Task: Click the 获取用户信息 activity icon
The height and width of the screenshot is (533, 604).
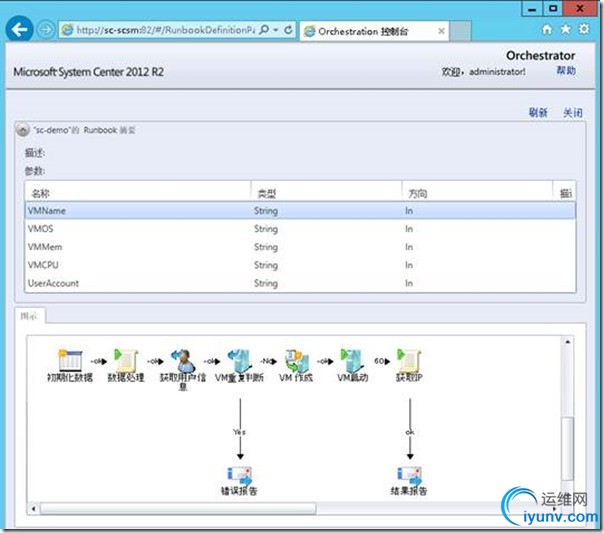Action: click(x=183, y=360)
